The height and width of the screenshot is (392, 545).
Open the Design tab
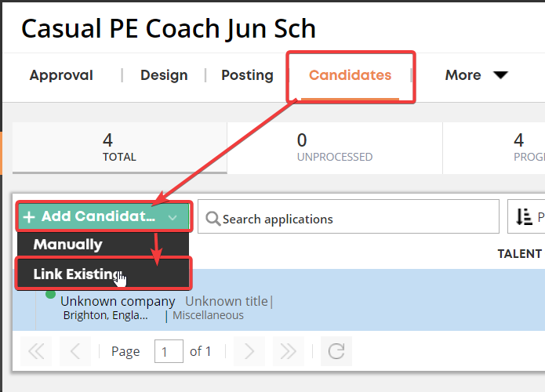click(164, 75)
